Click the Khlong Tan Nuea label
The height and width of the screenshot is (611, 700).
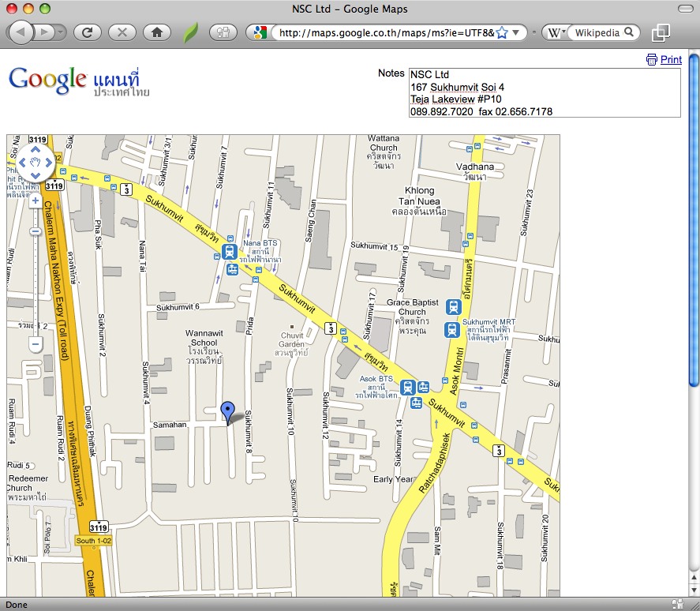(419, 201)
